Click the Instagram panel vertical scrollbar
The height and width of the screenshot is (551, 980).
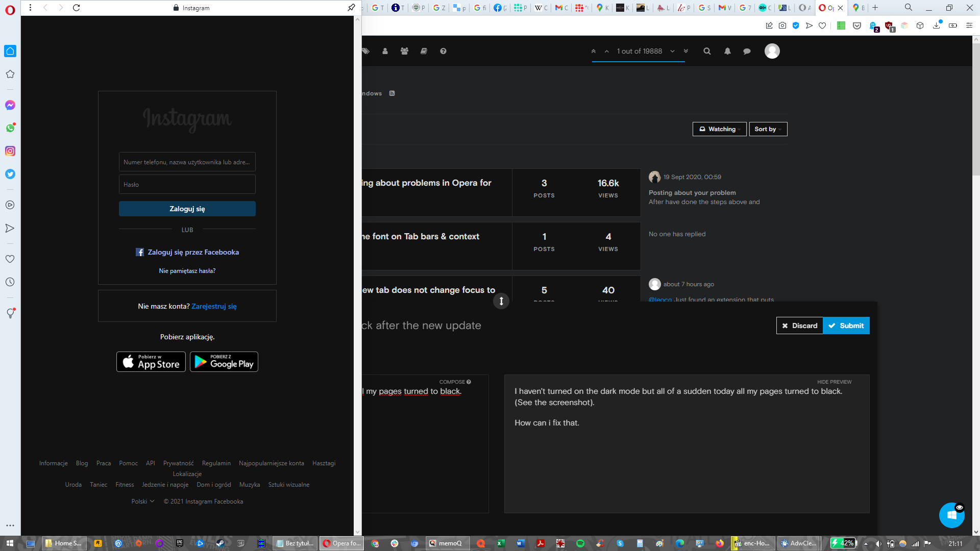357,275
